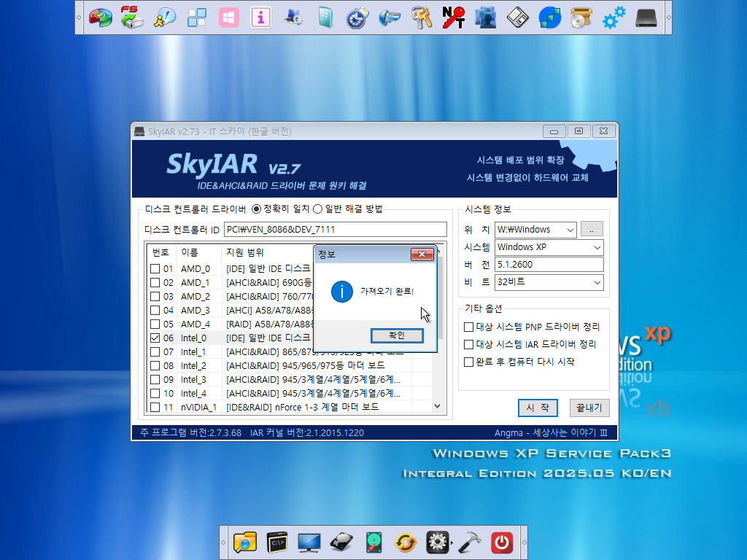Viewport: 747px width, 560px height.
Task: Open the 시스템 Windows XP dropdown
Action: click(x=549, y=247)
